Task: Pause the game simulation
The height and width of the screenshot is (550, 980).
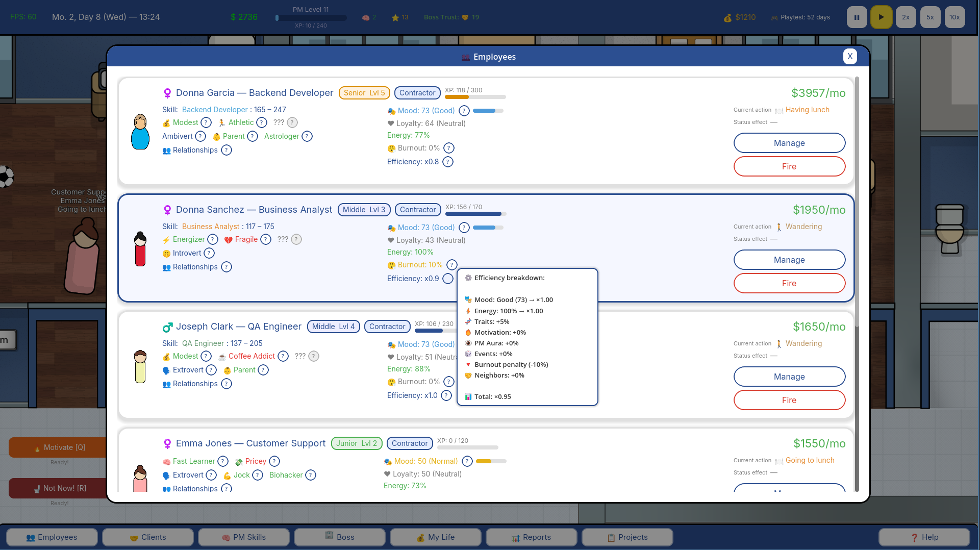Action: point(857,17)
